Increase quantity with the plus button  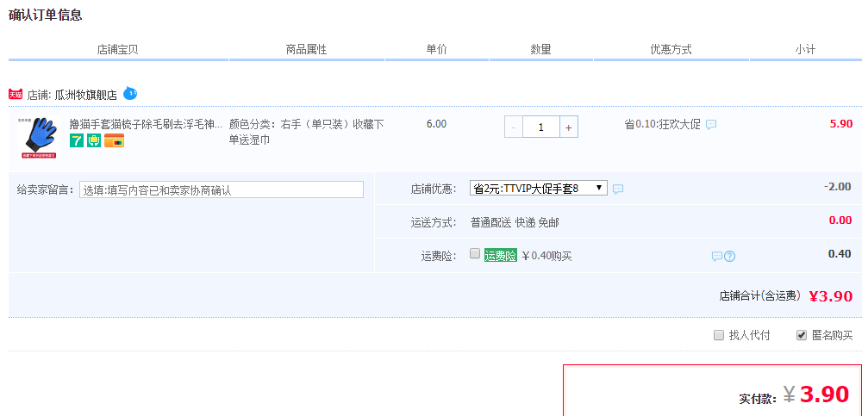[x=569, y=127]
